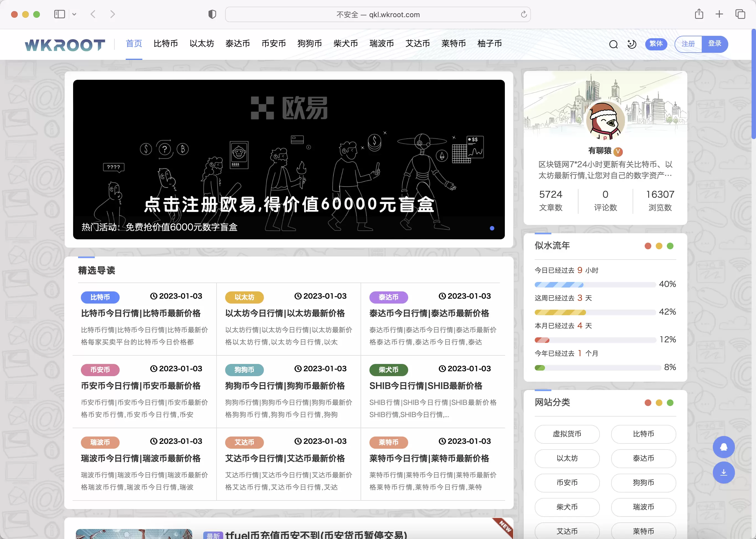This screenshot has width=756, height=539.
Task: Open the 有聊猿 avatar image
Action: point(605,121)
